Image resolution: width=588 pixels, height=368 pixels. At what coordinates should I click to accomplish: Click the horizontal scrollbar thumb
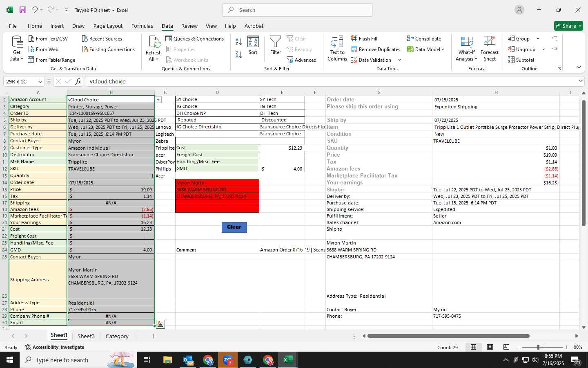(x=448, y=336)
